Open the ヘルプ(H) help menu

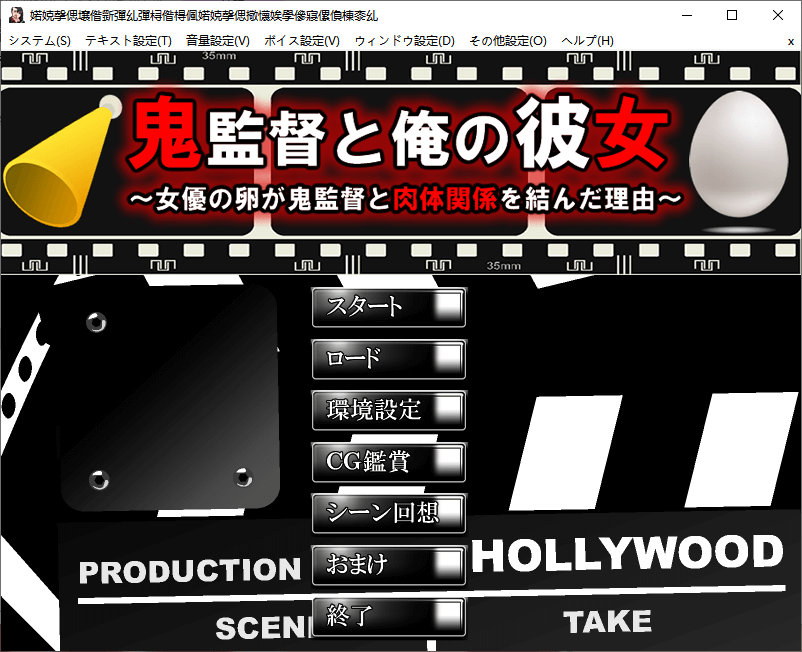[x=587, y=41]
